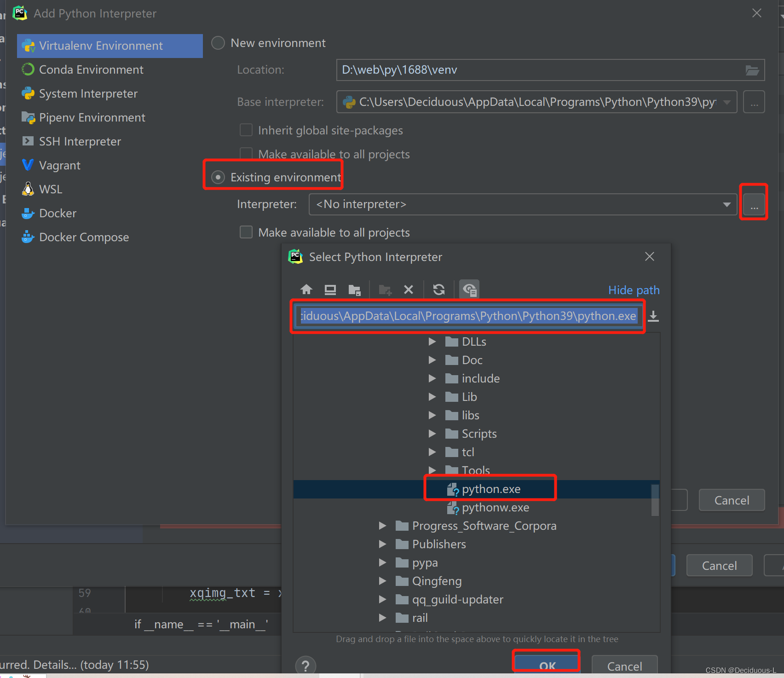Click Cancel in background settings window
Screen dimensions: 784x678
719,565
